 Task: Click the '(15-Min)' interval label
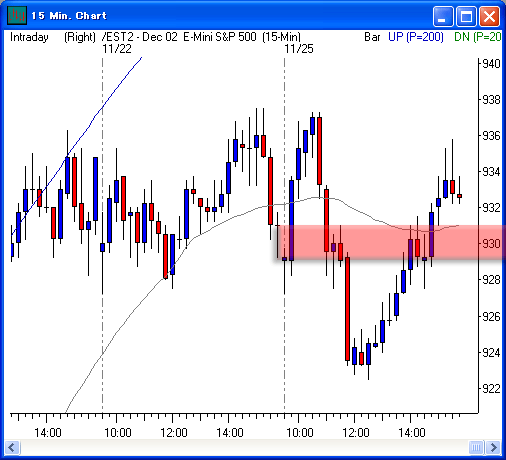click(282, 37)
